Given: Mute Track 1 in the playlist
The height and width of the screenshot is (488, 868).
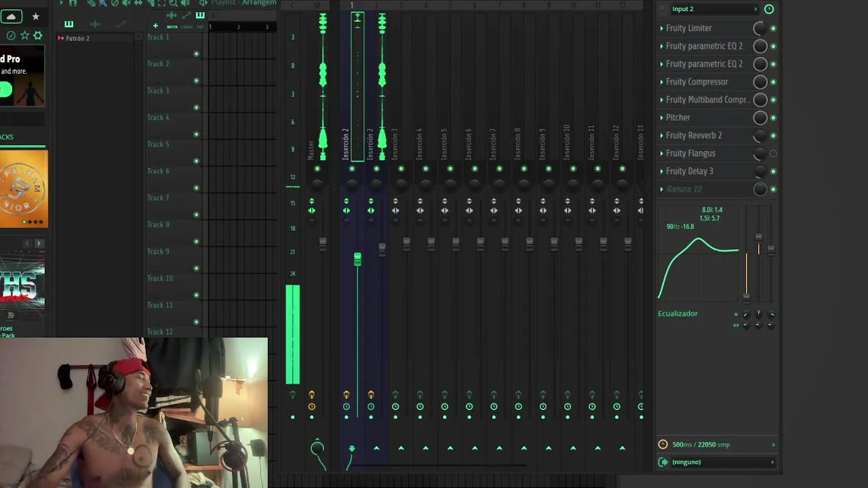Looking at the screenshot, I should (197, 54).
